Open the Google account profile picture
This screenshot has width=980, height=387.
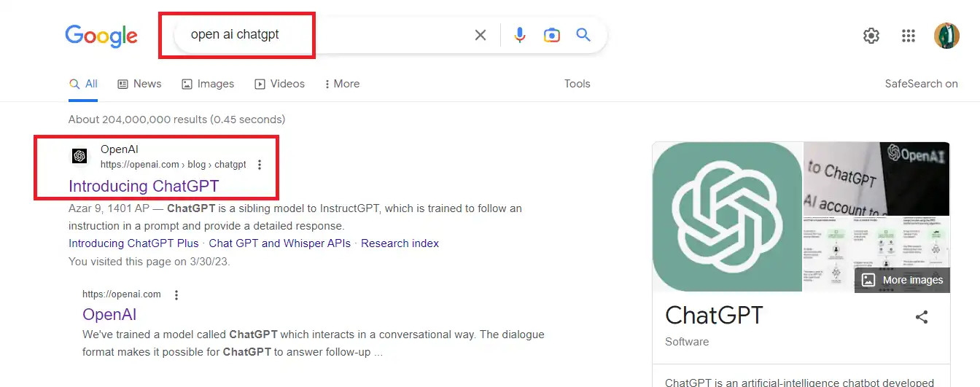pyautogui.click(x=946, y=36)
